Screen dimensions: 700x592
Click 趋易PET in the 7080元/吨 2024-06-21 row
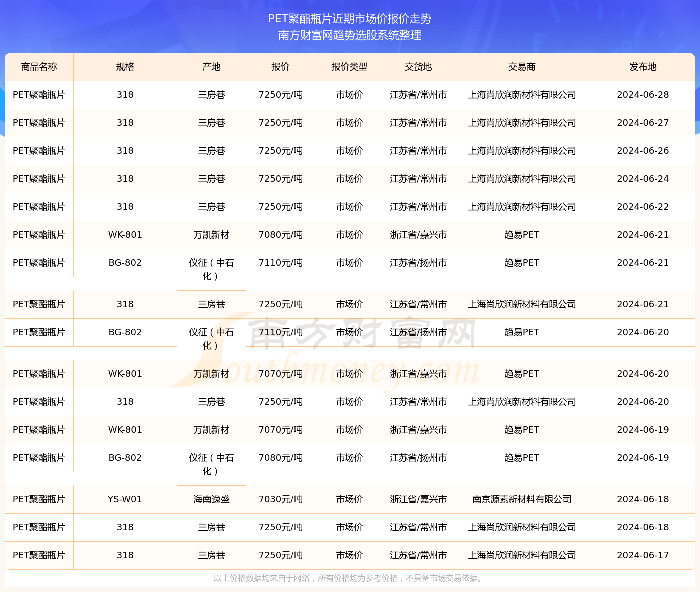coord(522,235)
